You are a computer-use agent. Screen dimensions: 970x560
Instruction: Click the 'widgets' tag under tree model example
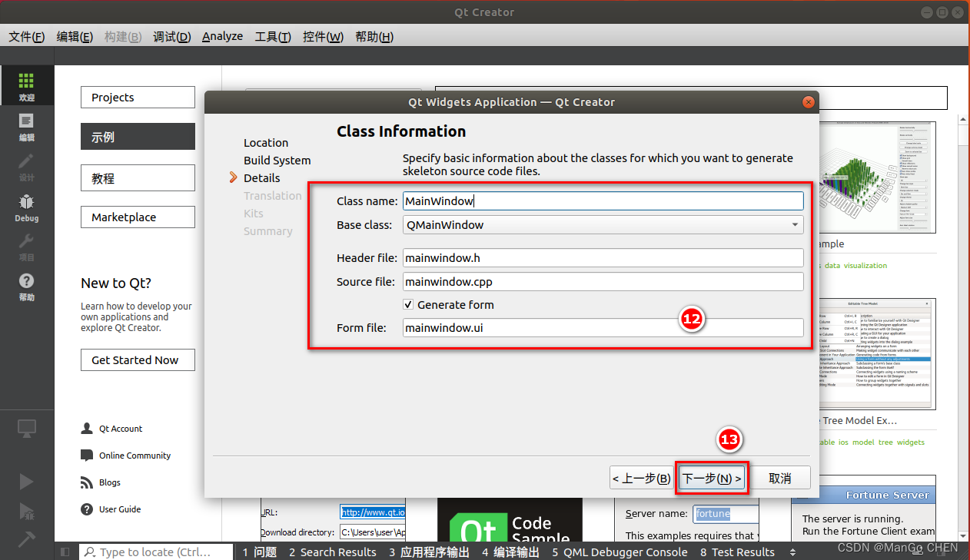911,442
